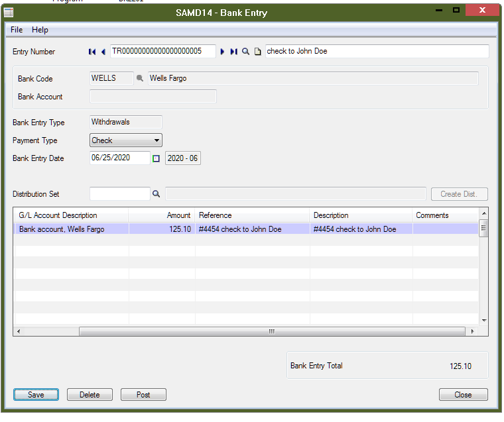This screenshot has width=504, height=422.
Task: Open calendar picker for Bank Entry Date
Action: click(x=157, y=158)
